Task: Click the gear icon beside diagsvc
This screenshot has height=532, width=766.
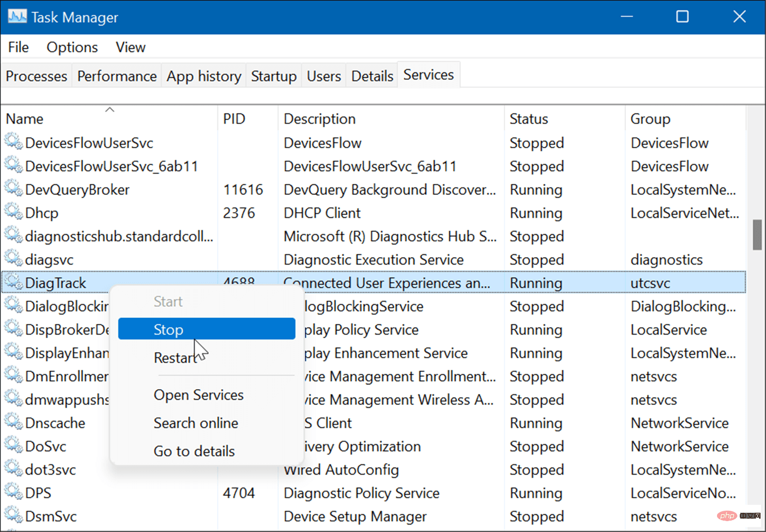Action: [14, 259]
